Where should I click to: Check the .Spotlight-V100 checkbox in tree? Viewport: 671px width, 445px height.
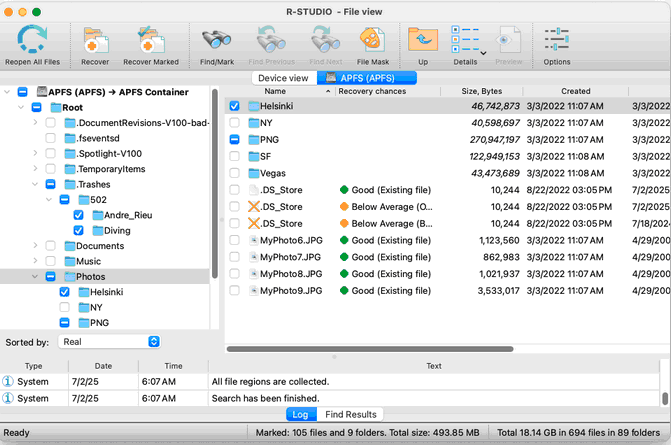50,154
